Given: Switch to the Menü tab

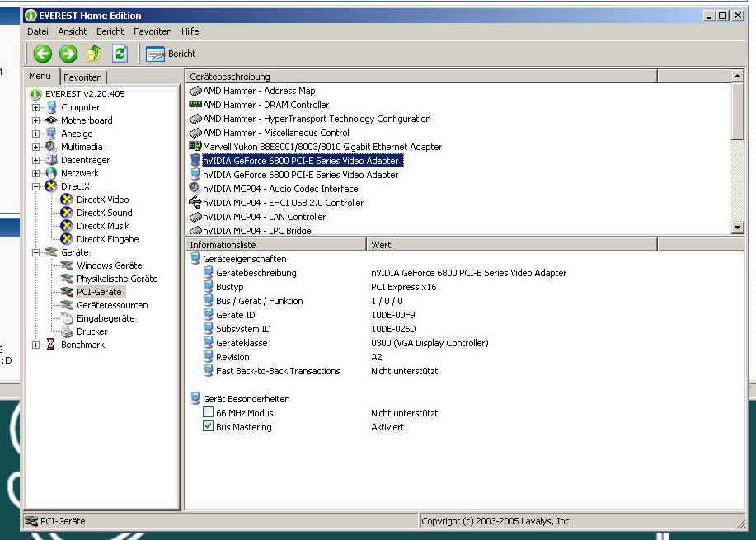Looking at the screenshot, I should [x=40, y=76].
